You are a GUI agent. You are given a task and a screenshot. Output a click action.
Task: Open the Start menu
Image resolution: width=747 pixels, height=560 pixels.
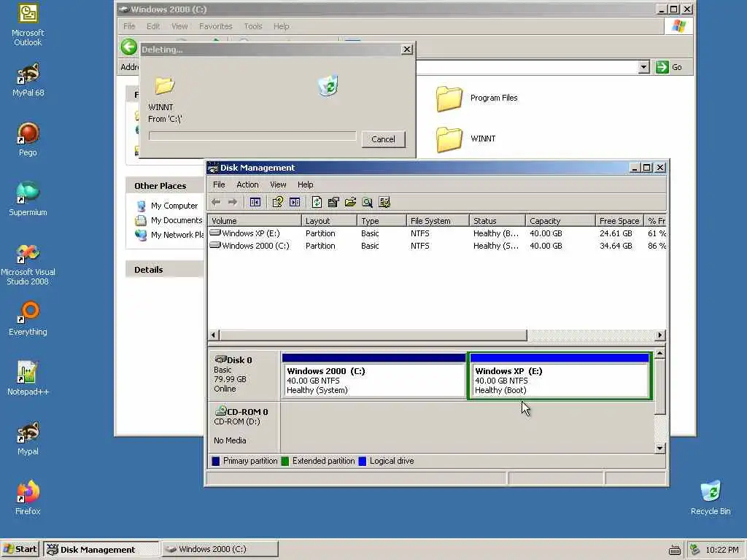pyautogui.click(x=20, y=549)
